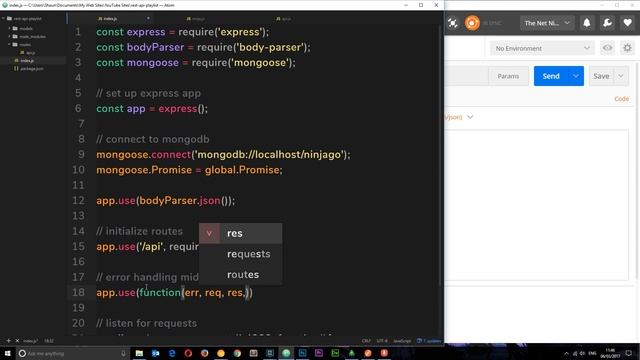The width and height of the screenshot is (640, 360).
Task: Click the Params button in Postman
Action: (x=508, y=76)
